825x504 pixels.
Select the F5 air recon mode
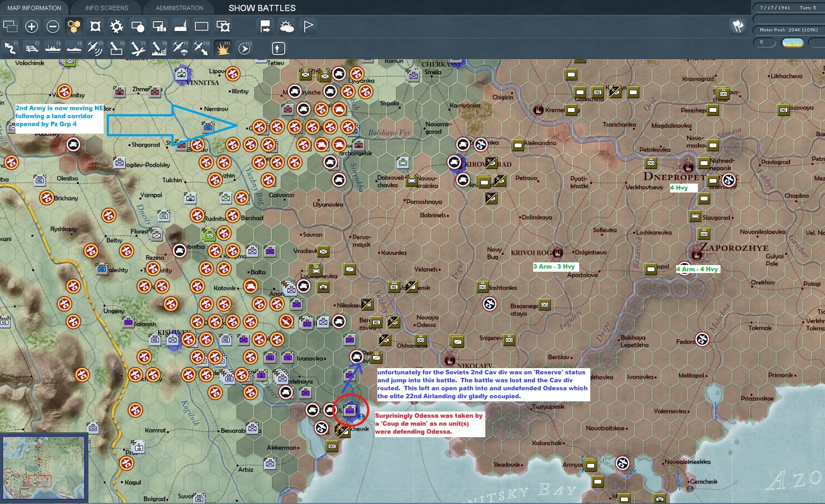95,48
